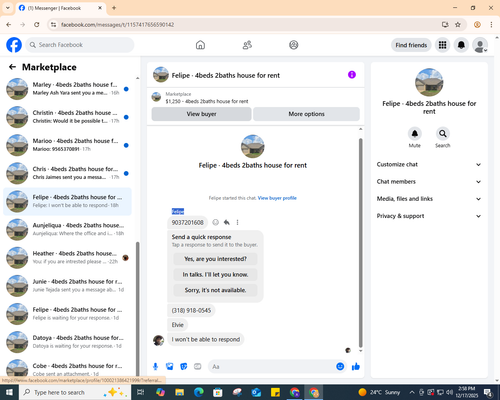Click More options button
The width and height of the screenshot is (500, 400).
306,114
